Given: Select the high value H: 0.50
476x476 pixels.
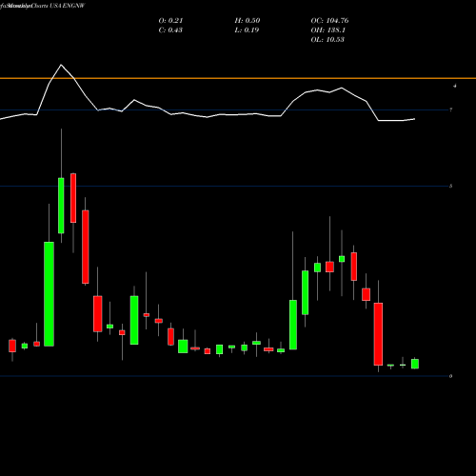Looking at the screenshot, I should 248,21.
